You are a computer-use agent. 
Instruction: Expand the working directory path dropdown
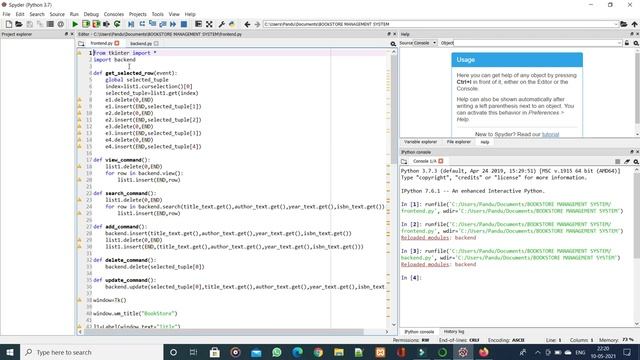(616, 24)
